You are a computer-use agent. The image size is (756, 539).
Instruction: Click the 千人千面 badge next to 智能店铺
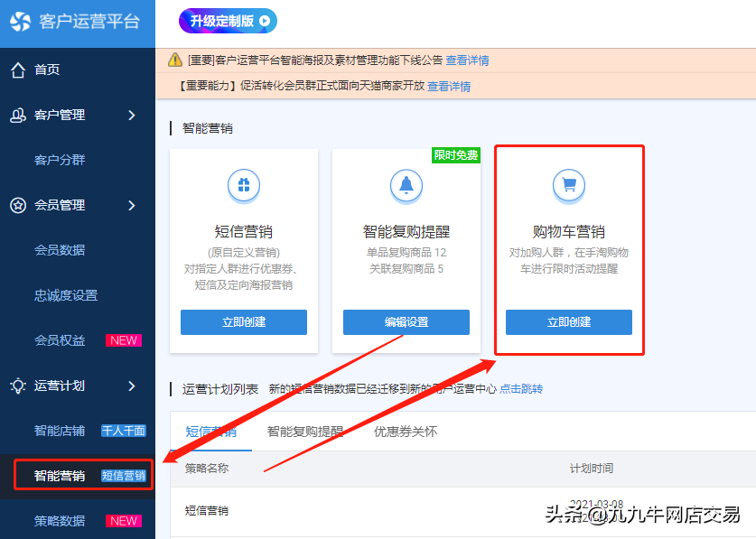pos(124,431)
